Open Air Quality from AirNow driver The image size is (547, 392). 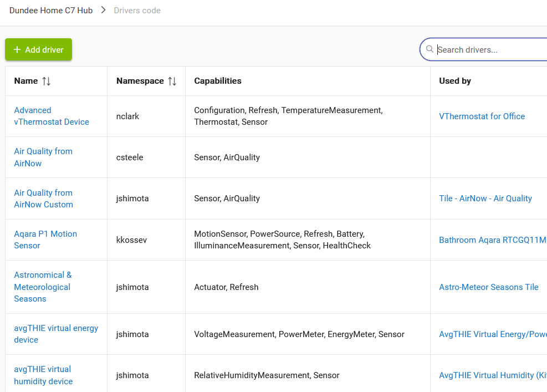click(x=43, y=157)
